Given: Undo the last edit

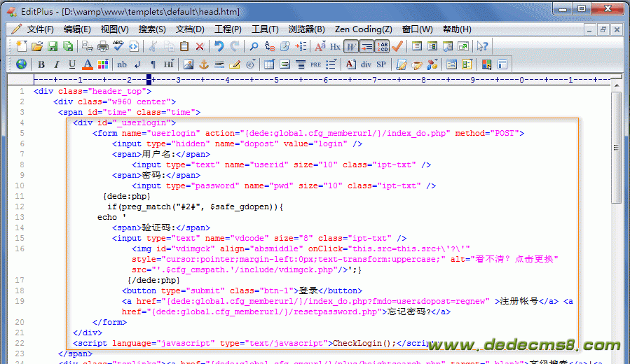Looking at the screenshot, I should (x=219, y=47).
